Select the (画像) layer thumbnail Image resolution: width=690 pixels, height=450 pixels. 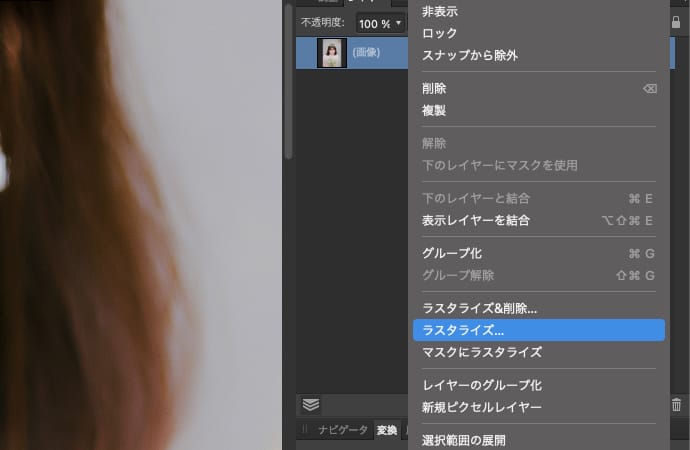click(331, 53)
